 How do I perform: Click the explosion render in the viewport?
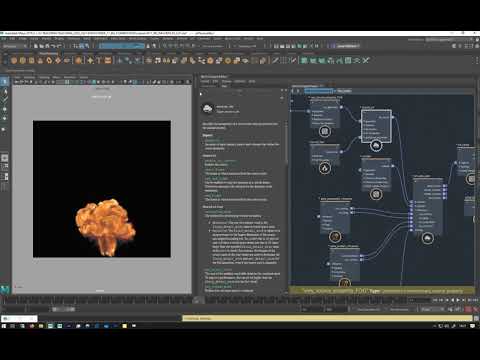(x=105, y=227)
